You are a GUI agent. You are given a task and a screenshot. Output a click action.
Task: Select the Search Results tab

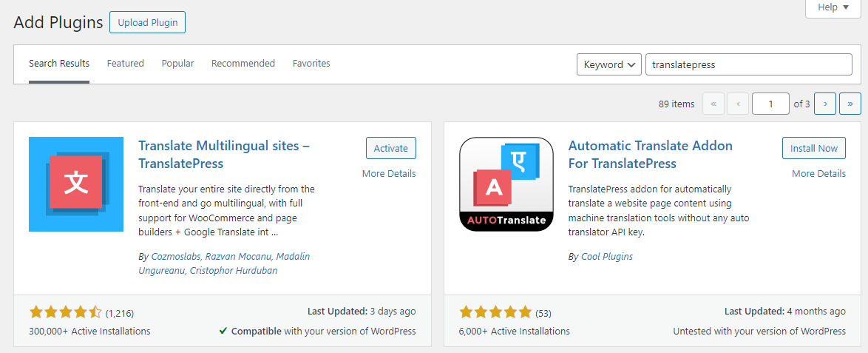[59, 64]
